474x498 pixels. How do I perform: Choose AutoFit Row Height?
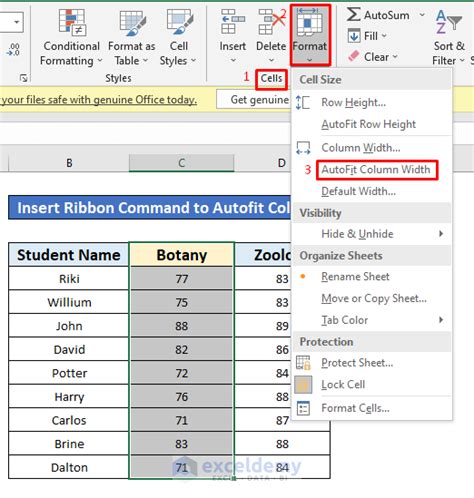click(372, 124)
